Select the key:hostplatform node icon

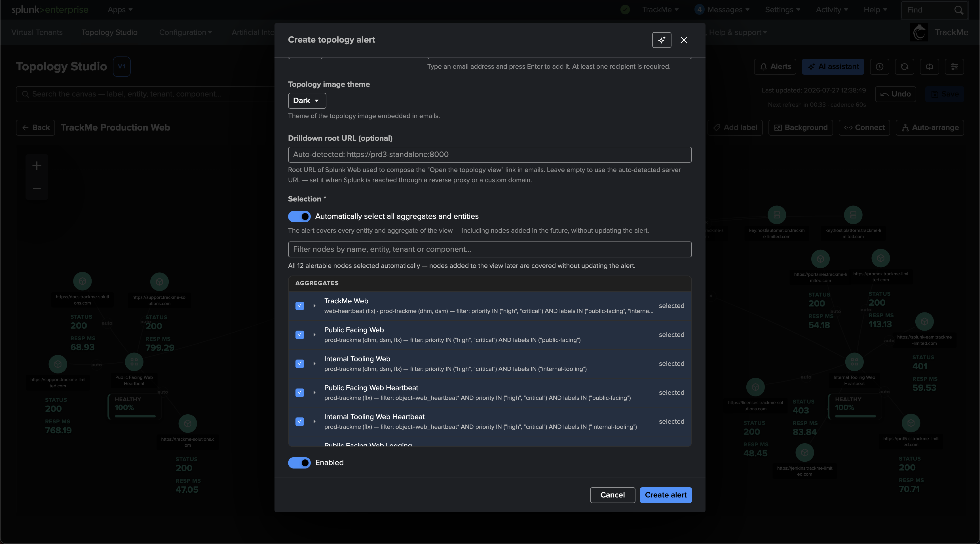[853, 215]
